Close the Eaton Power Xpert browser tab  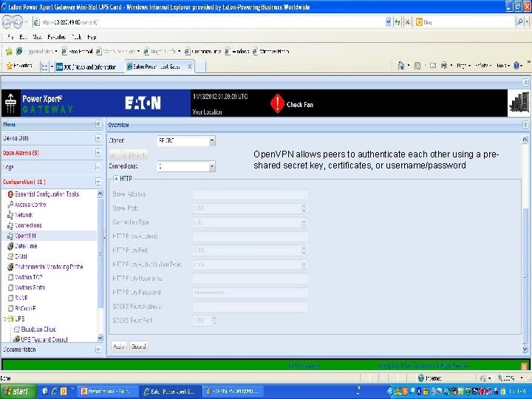[190, 66]
